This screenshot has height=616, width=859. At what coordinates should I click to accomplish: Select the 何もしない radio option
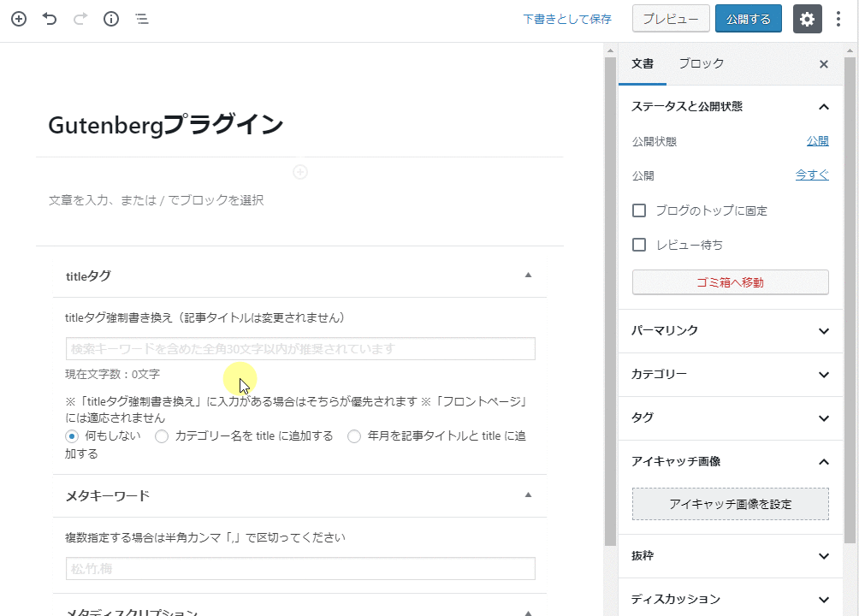[72, 436]
